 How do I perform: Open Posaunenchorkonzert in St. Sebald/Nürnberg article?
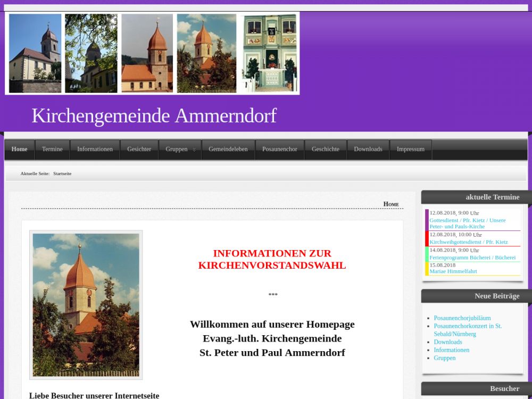click(467, 330)
